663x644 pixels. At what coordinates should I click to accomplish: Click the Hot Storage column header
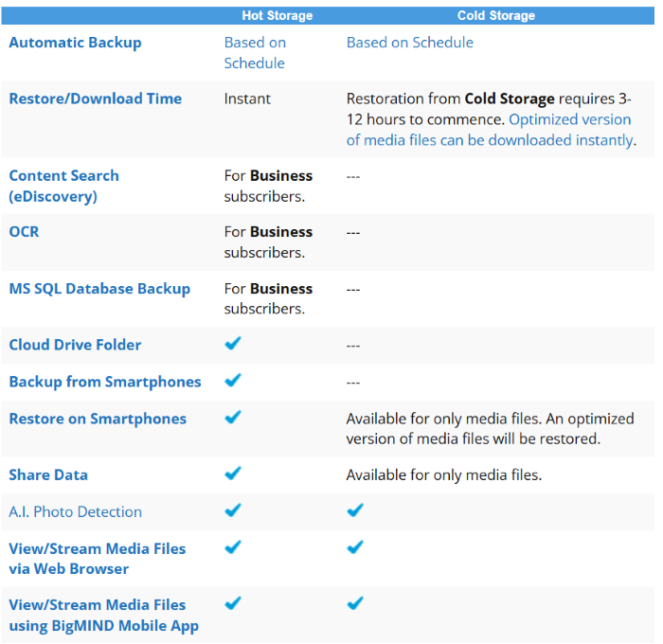click(277, 15)
